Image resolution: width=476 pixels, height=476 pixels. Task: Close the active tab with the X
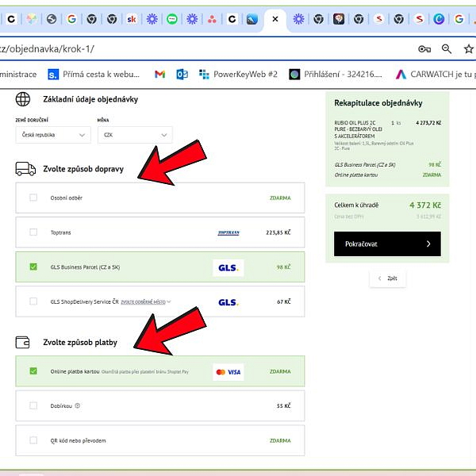[x=275, y=19]
